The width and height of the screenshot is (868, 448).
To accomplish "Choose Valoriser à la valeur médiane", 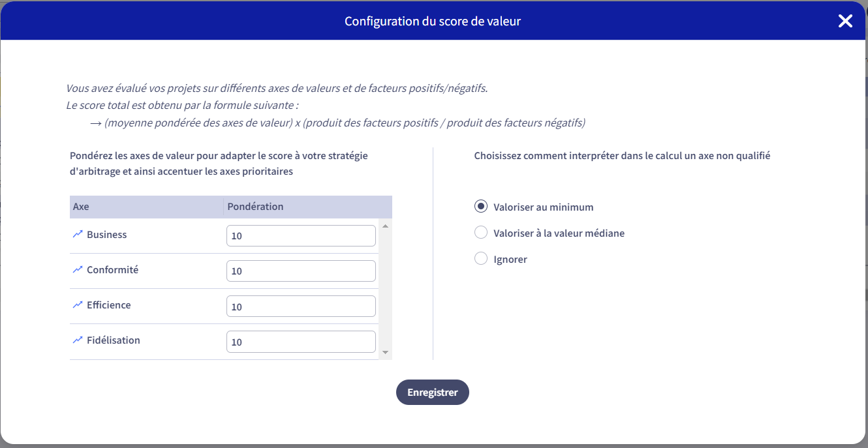I will [x=481, y=233].
